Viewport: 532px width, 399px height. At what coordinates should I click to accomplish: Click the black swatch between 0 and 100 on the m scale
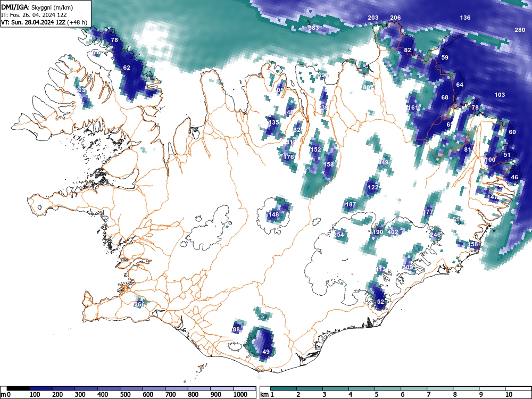click(x=18, y=388)
